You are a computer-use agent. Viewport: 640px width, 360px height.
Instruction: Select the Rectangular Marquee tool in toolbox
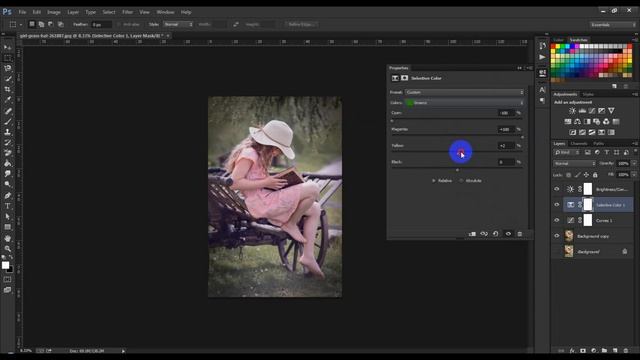[x=7, y=58]
